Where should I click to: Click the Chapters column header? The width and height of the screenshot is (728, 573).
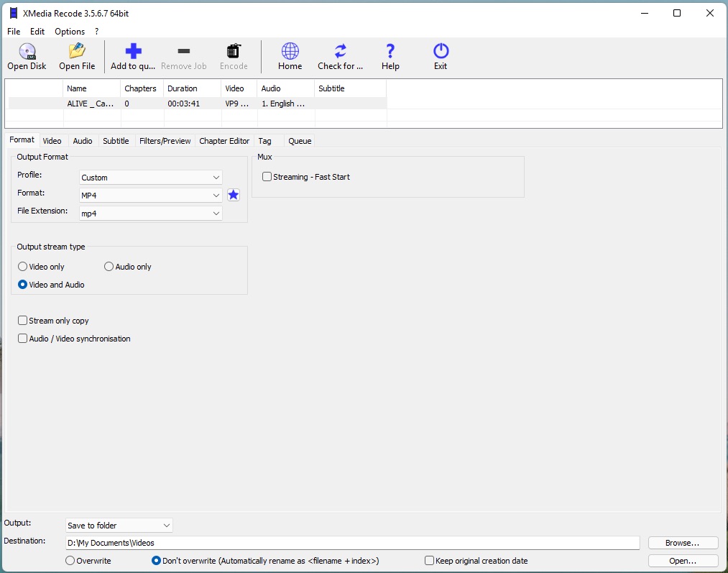coord(142,88)
